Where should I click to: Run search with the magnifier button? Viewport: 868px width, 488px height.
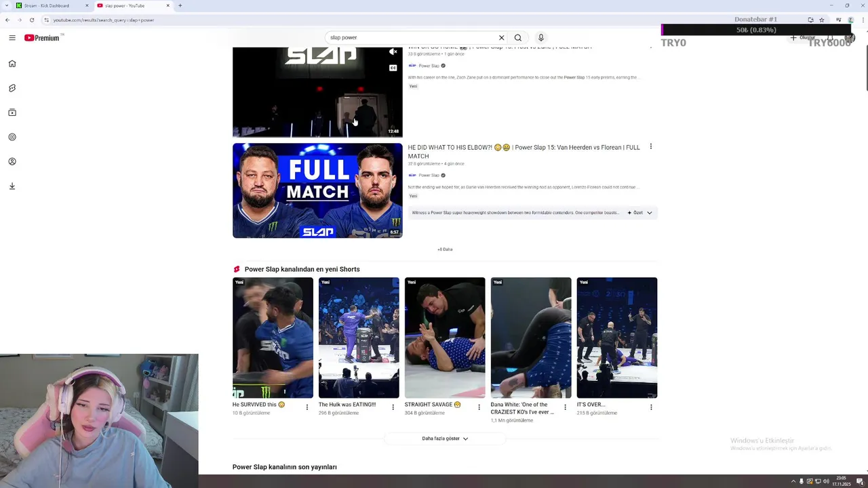(517, 38)
